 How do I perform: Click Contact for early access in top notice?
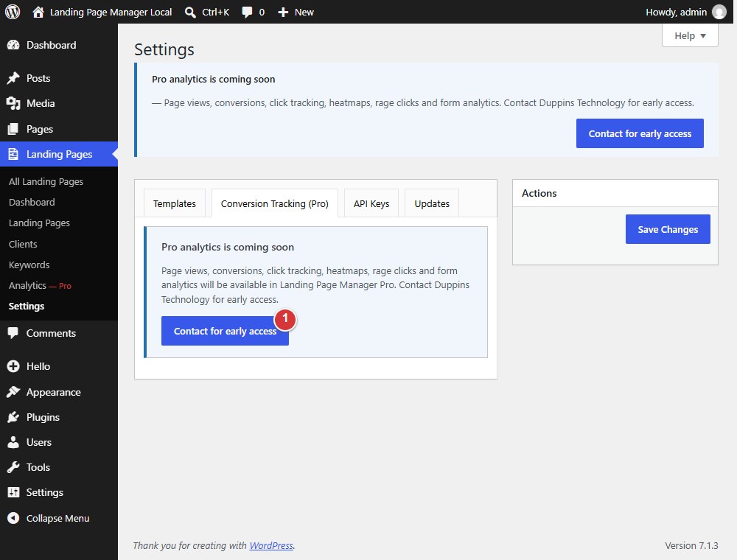coord(640,133)
